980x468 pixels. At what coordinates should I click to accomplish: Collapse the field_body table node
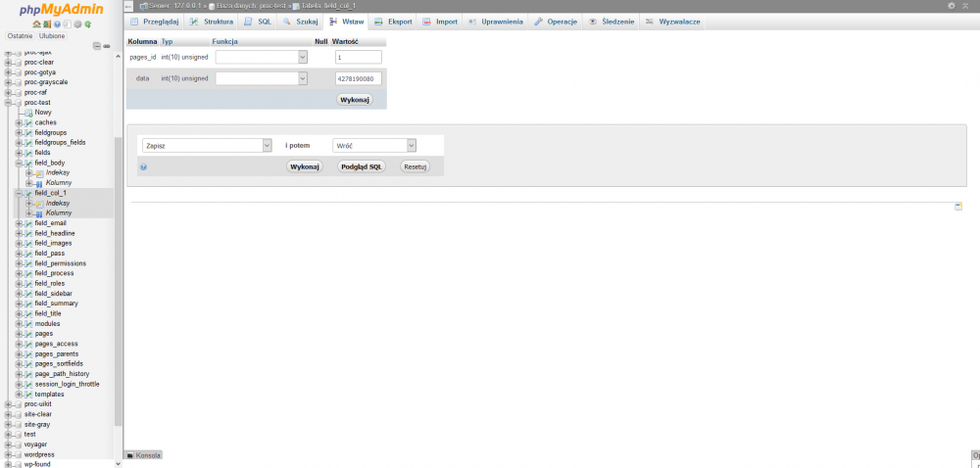[19, 163]
